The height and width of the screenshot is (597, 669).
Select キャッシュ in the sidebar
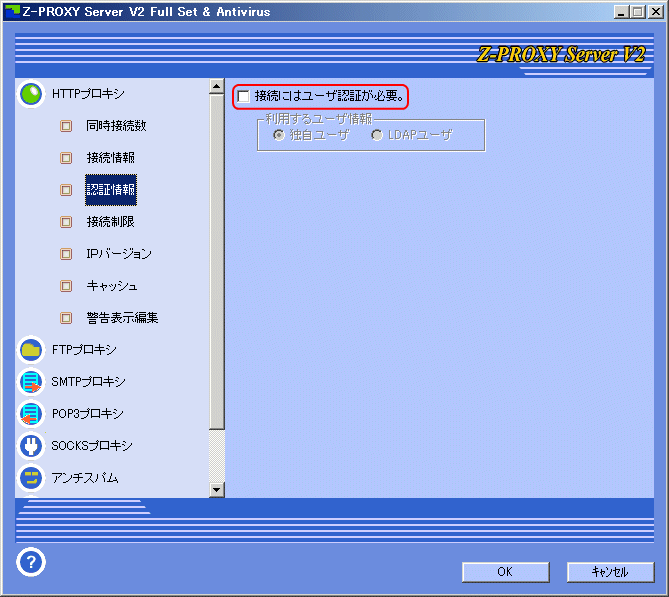coord(112,286)
